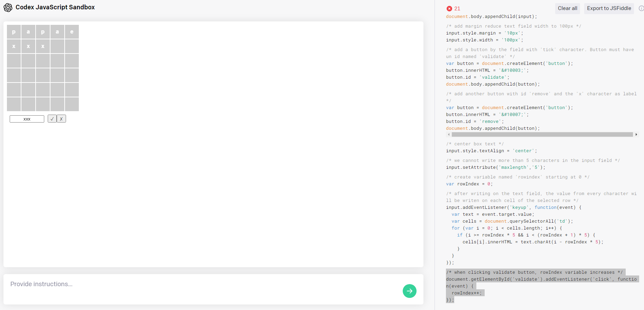Click the third x cell in second row
This screenshot has height=310, width=644.
point(43,46)
